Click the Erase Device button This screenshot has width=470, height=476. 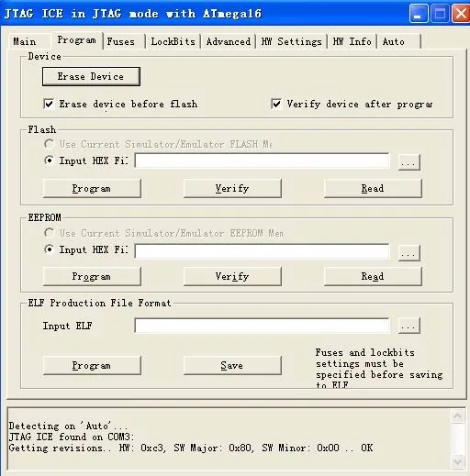tap(91, 76)
